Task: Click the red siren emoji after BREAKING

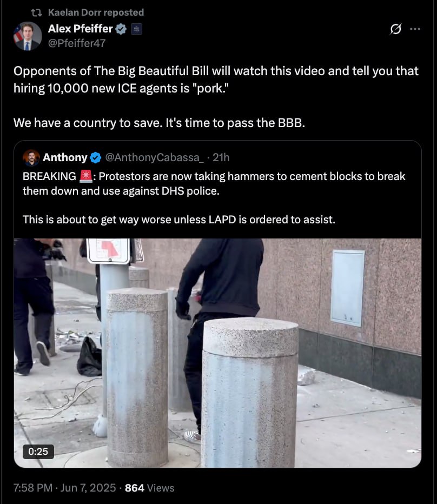Action: pos(85,176)
